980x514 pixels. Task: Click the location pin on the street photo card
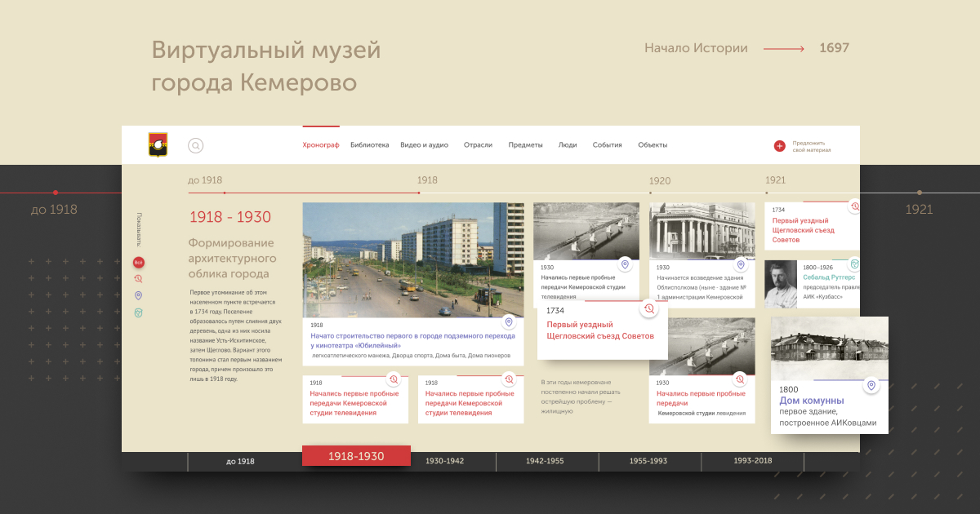pos(509,322)
